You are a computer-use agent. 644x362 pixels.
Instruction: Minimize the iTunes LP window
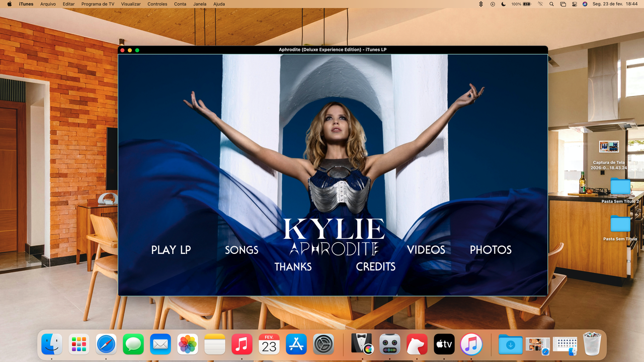(x=130, y=50)
